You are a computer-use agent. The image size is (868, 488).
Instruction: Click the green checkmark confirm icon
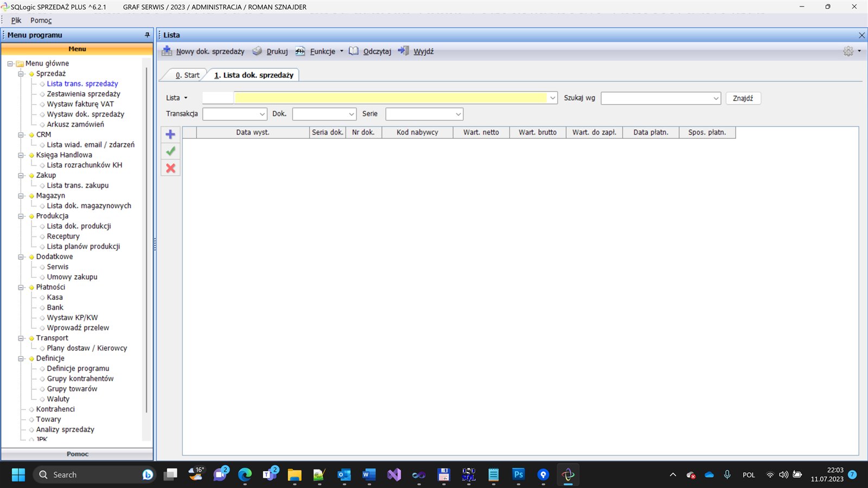170,151
